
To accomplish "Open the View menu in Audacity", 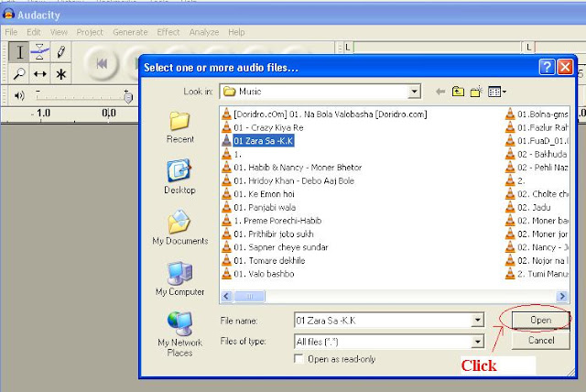I will click(x=59, y=32).
